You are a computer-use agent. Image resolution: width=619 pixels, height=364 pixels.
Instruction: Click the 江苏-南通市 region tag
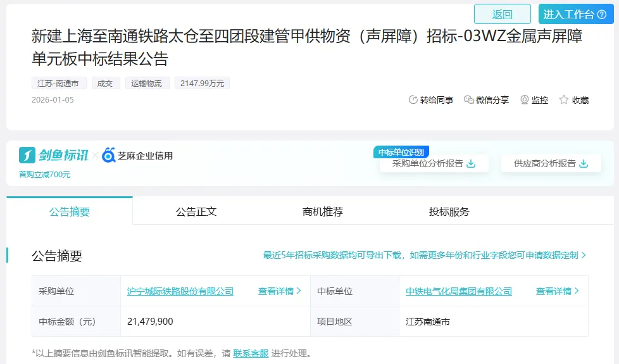click(59, 83)
